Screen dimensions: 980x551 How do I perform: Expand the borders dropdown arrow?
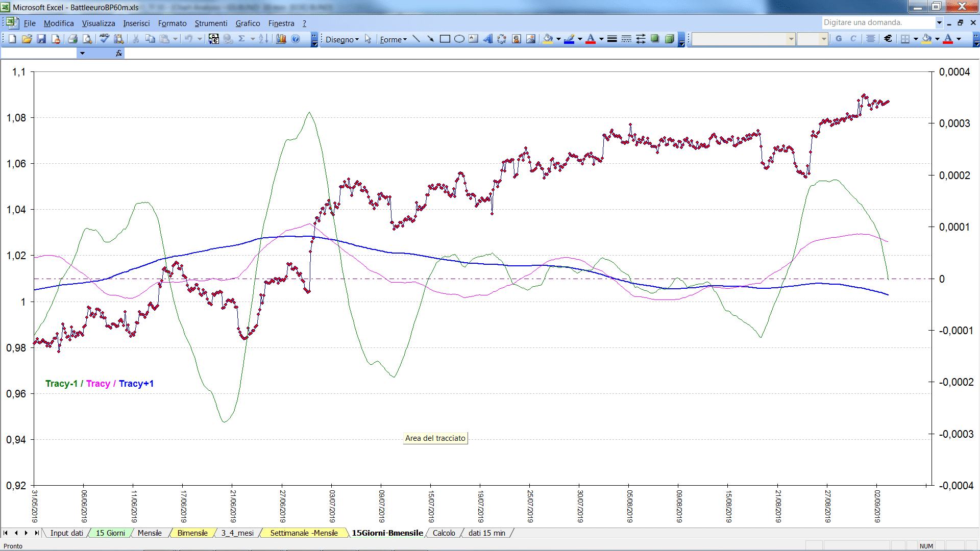point(916,39)
